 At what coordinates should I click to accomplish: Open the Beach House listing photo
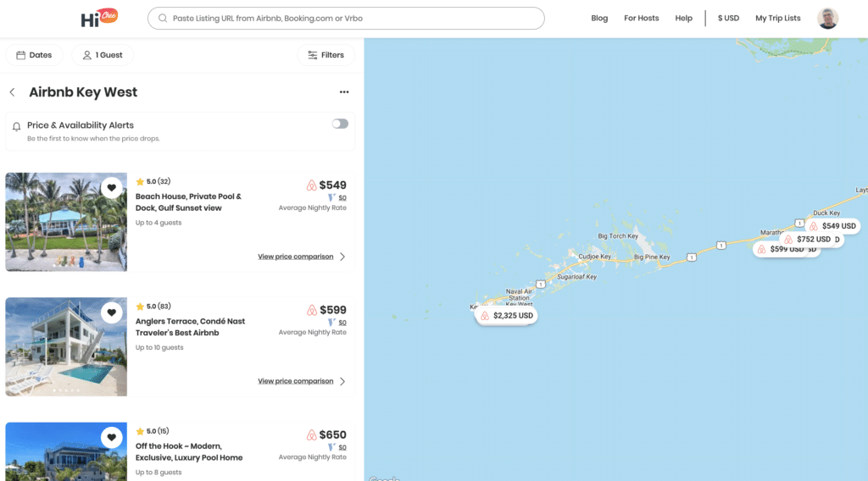(x=66, y=222)
